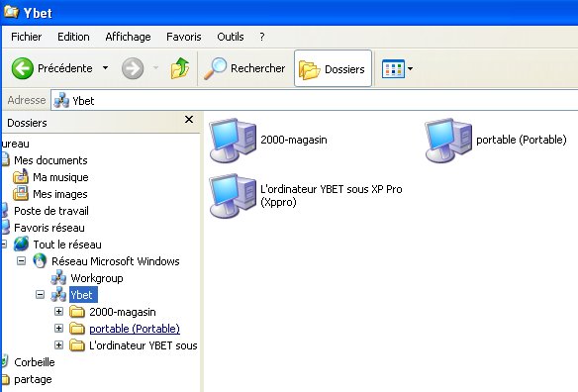Select the portable (Portable) computer icon
Viewport: 578px width, 392px height.
coord(448,141)
